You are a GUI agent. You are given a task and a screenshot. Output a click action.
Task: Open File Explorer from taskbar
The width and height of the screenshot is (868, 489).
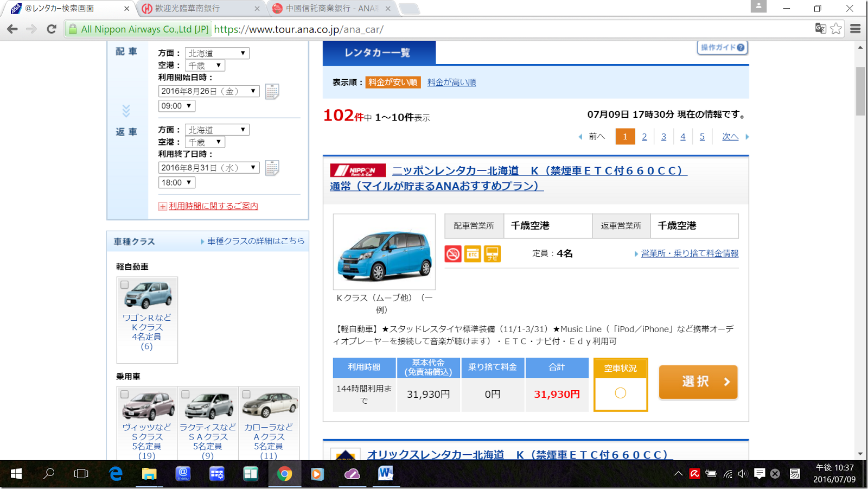pyautogui.click(x=149, y=474)
